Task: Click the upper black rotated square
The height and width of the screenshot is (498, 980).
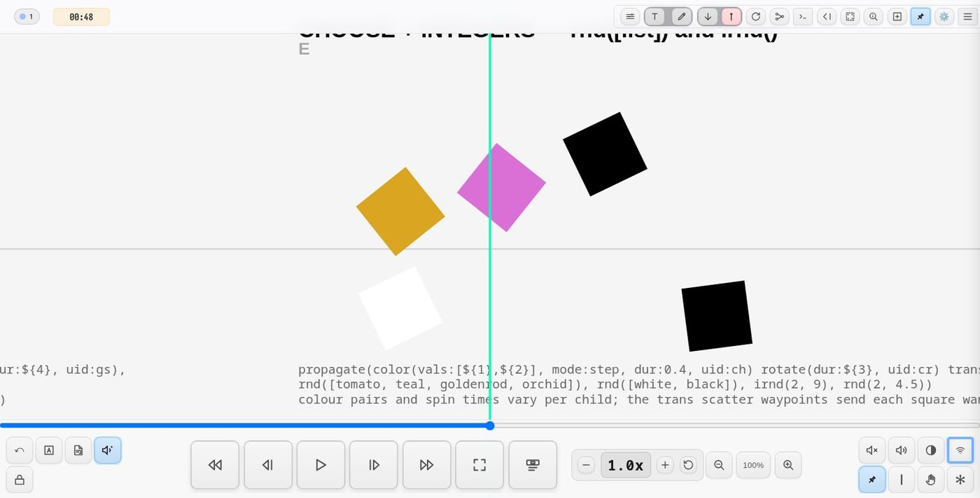Action: [605, 154]
